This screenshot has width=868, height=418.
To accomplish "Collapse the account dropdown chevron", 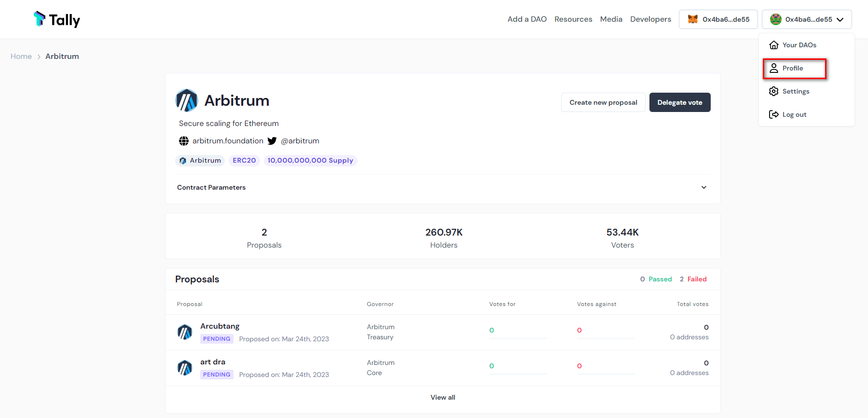I will [840, 20].
